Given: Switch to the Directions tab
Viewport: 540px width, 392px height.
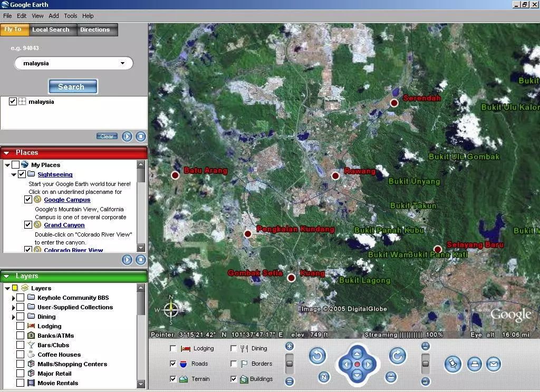Looking at the screenshot, I should 95,30.
